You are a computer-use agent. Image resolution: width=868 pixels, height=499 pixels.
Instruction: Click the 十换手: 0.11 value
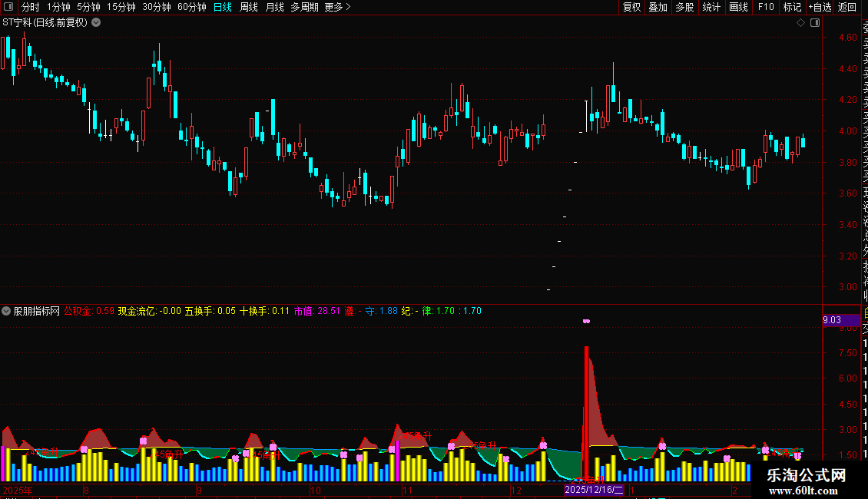(x=264, y=311)
